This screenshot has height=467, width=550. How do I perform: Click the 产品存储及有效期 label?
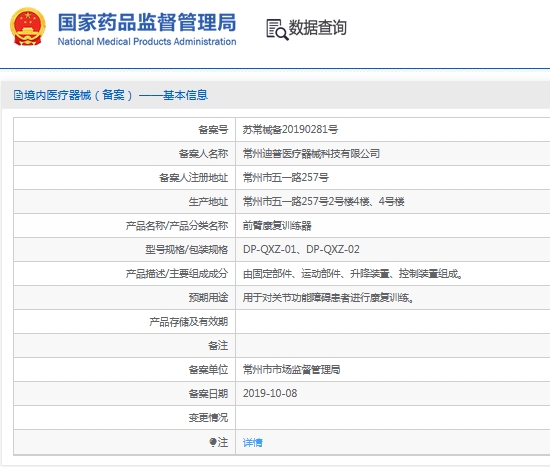click(189, 321)
